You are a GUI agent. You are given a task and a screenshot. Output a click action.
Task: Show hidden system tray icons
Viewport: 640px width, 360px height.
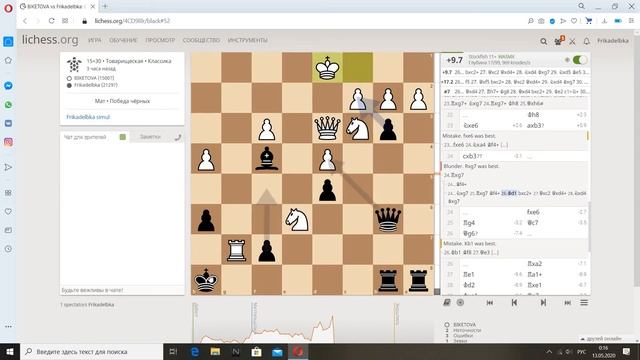pyautogui.click(x=549, y=351)
